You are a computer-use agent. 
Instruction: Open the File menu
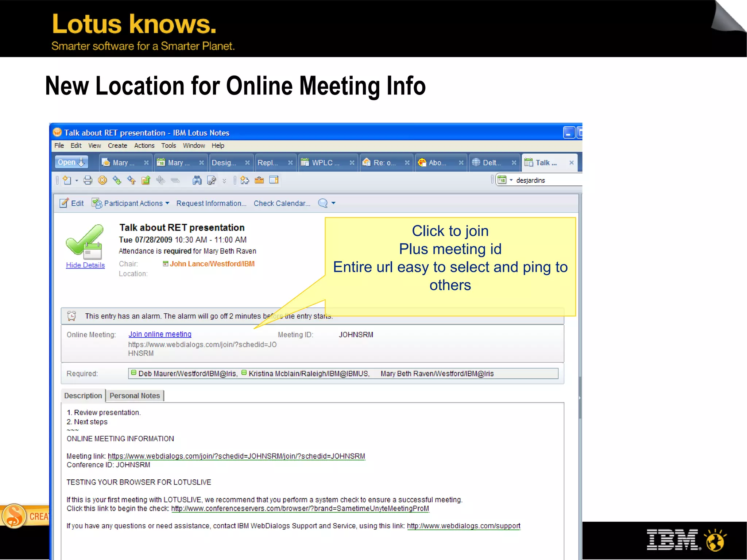coord(59,146)
